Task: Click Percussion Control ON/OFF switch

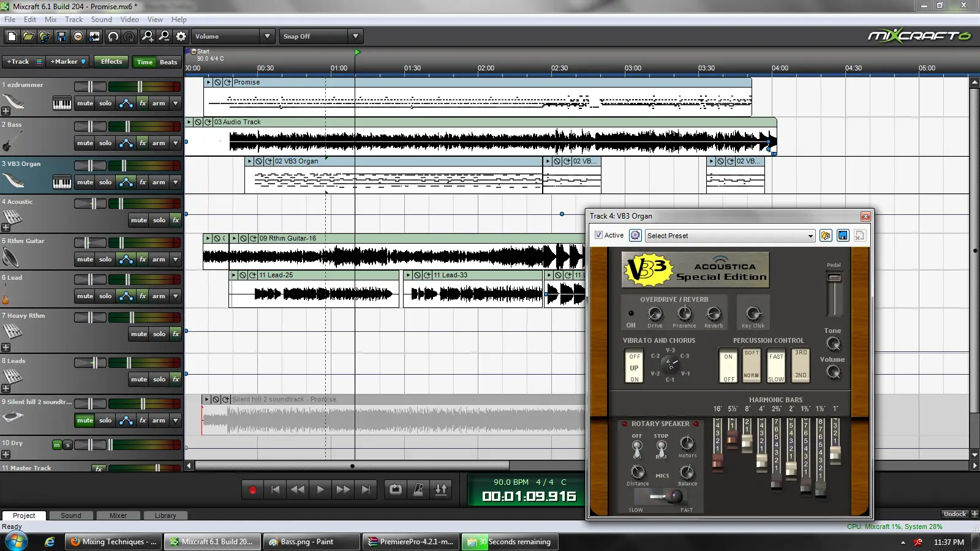Action: tap(728, 367)
